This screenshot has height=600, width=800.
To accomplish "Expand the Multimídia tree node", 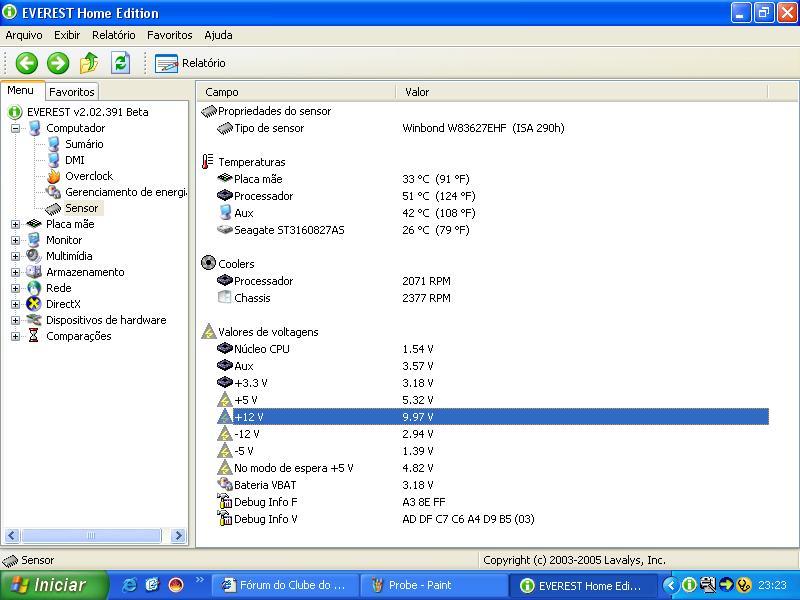I will click(15, 256).
